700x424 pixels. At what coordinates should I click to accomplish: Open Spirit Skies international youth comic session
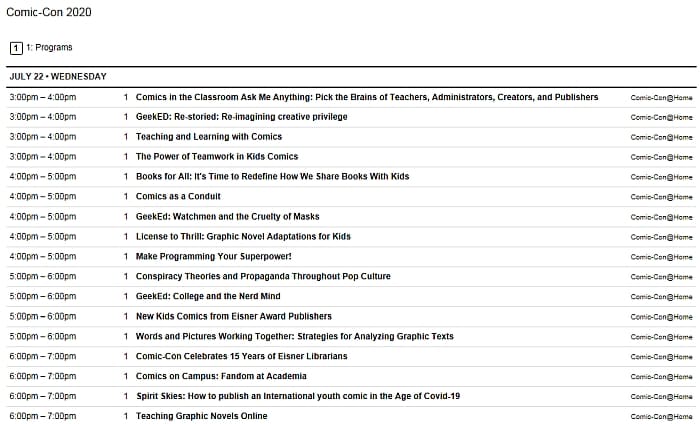pos(298,396)
